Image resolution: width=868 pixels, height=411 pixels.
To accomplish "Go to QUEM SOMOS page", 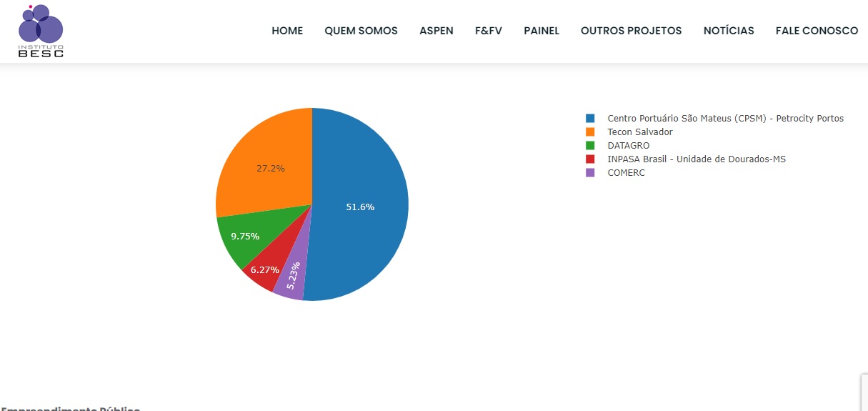I will [x=361, y=31].
